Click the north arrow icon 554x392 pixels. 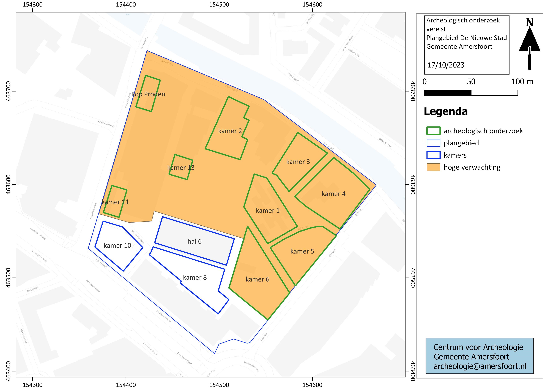pos(529,45)
